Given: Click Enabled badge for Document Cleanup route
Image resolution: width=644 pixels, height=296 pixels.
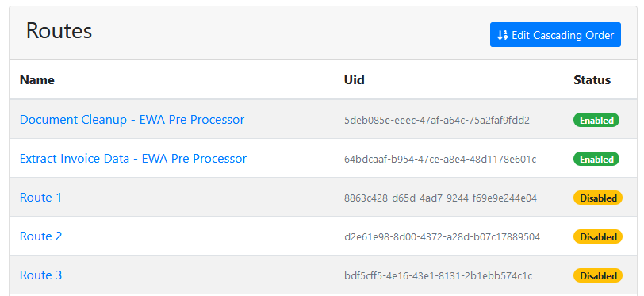Looking at the screenshot, I should (596, 120).
